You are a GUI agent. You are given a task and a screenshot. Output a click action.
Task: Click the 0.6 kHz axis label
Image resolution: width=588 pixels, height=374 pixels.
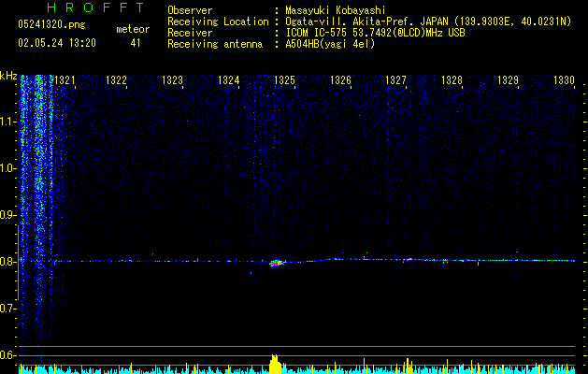point(7,355)
